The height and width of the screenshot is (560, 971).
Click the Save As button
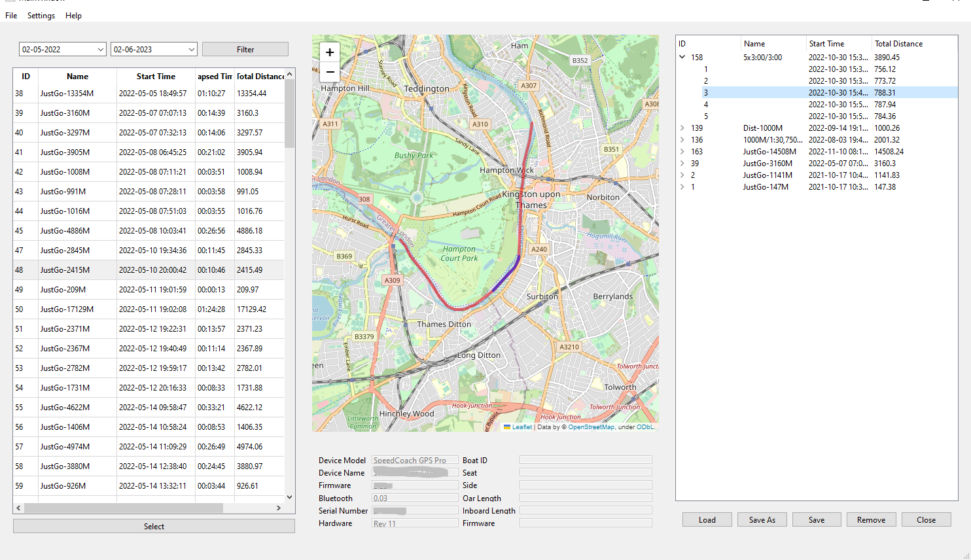tap(762, 519)
